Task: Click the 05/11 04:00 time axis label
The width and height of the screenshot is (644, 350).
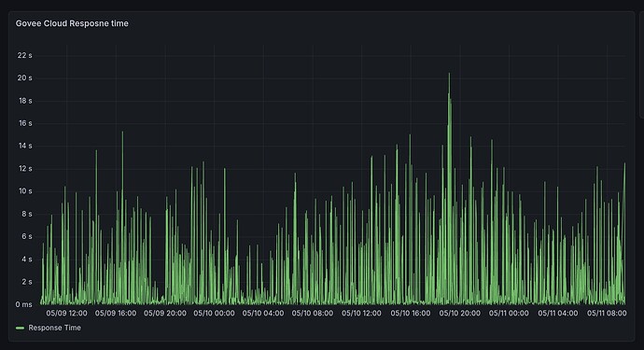Action: pyautogui.click(x=558, y=313)
